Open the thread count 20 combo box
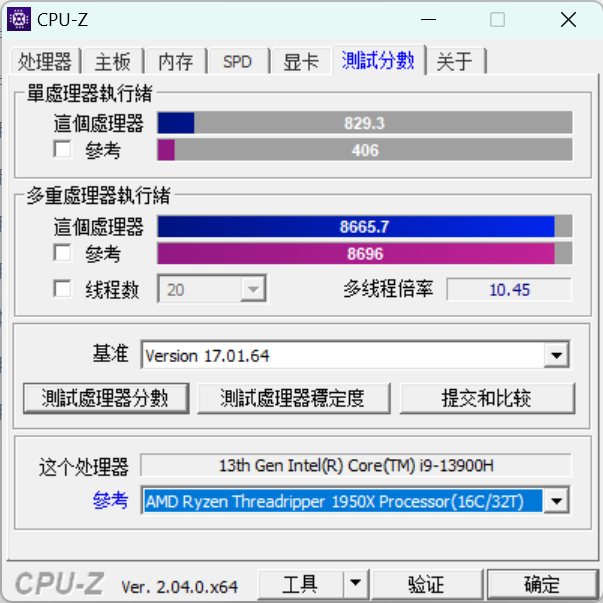The image size is (603, 603). pyautogui.click(x=212, y=289)
